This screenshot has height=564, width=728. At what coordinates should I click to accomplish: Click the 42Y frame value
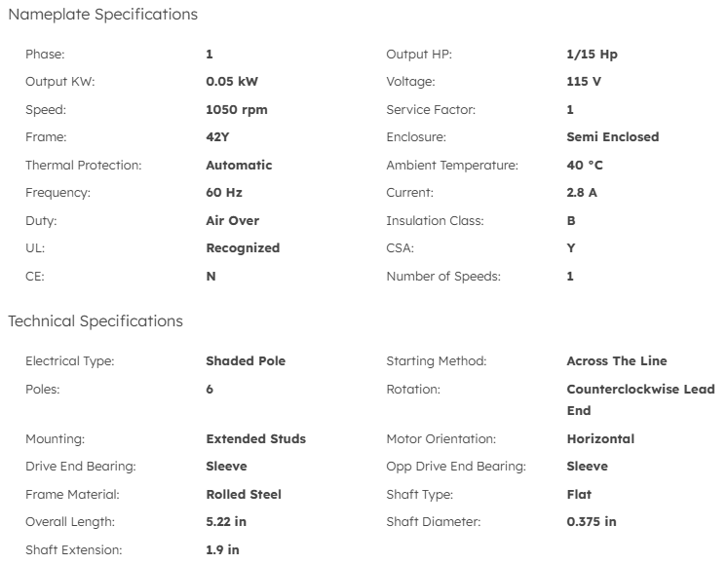pyautogui.click(x=217, y=137)
